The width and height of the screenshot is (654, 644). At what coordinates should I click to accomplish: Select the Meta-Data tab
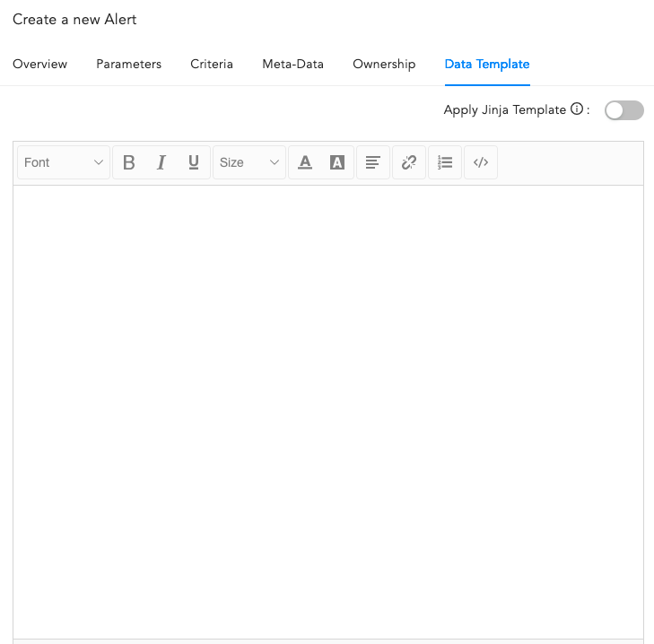(x=292, y=64)
